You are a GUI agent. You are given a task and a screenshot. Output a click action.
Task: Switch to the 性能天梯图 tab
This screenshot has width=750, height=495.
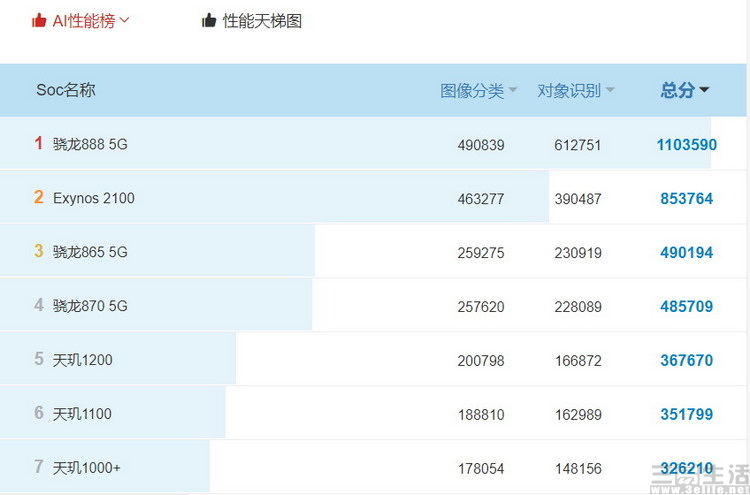pos(262,21)
